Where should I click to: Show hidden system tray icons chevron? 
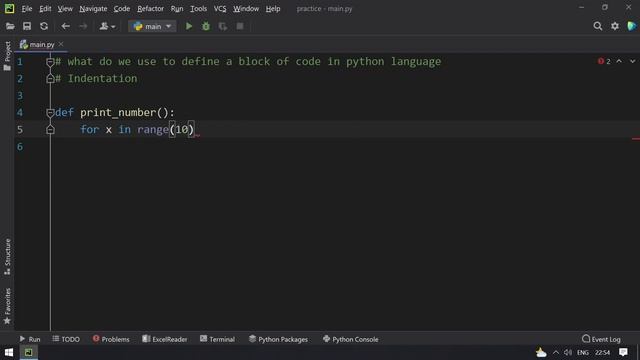coord(556,352)
